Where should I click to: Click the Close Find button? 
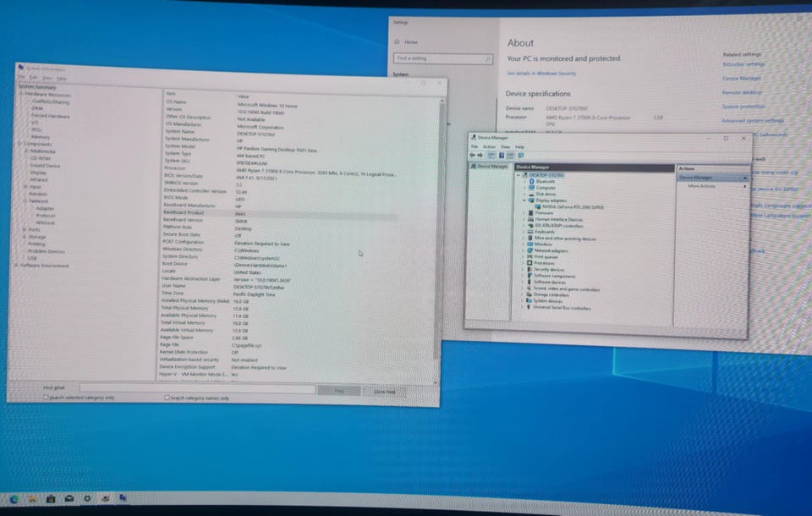(x=384, y=392)
